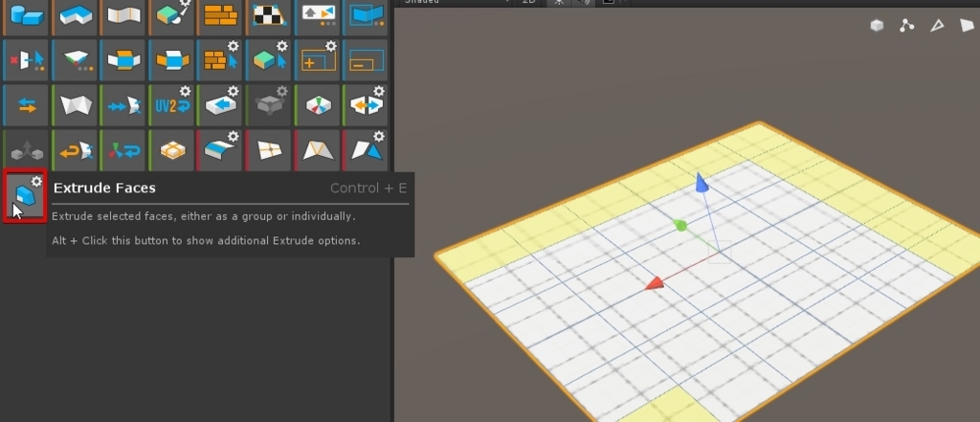Screen dimensions: 980x422
Task: Click the Bevel tool with blue edge
Action: 221,150
